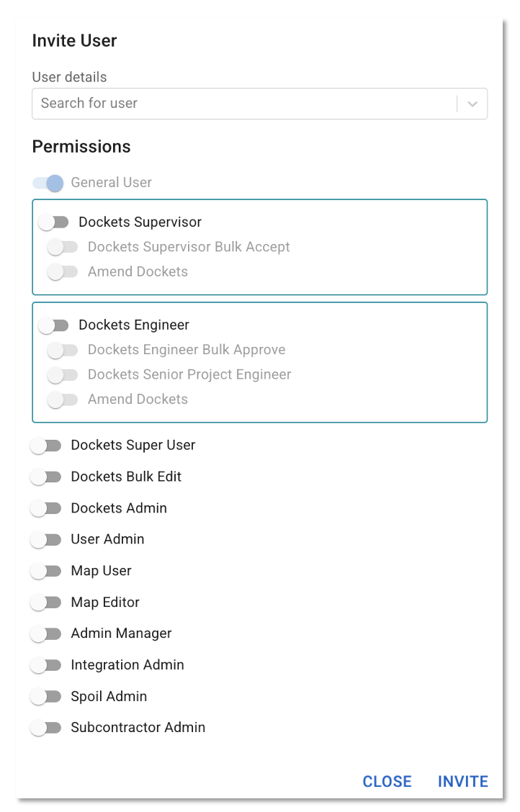
Task: Switch on User Admin permission
Action: 46,540
